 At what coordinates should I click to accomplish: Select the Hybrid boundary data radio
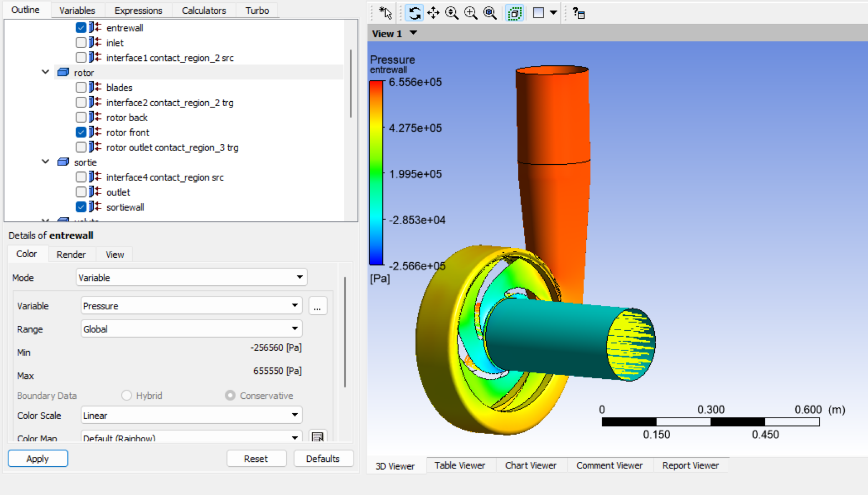pyautogui.click(x=127, y=395)
